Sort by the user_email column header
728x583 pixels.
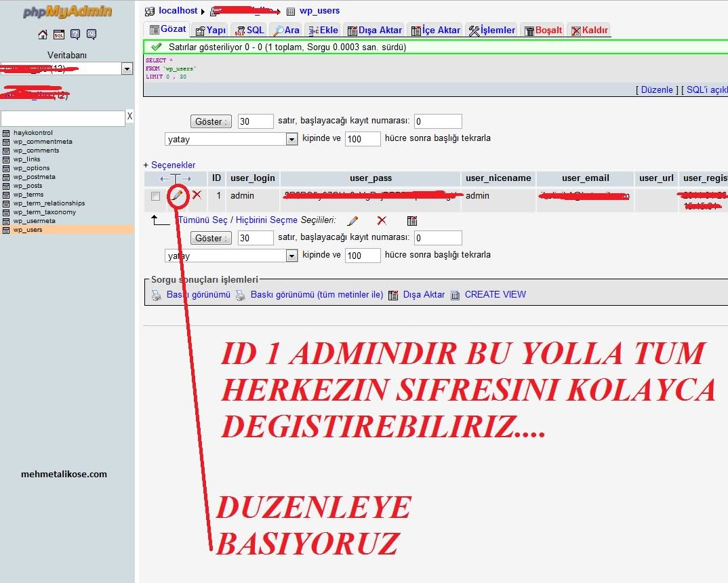coord(586,178)
